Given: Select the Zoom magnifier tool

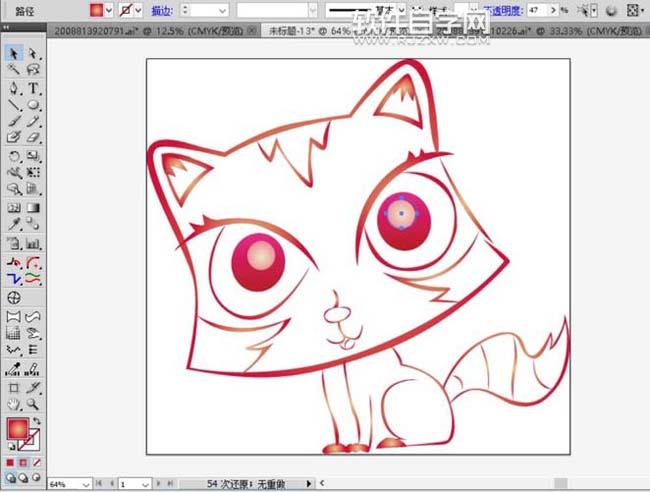Looking at the screenshot, I should [33, 404].
